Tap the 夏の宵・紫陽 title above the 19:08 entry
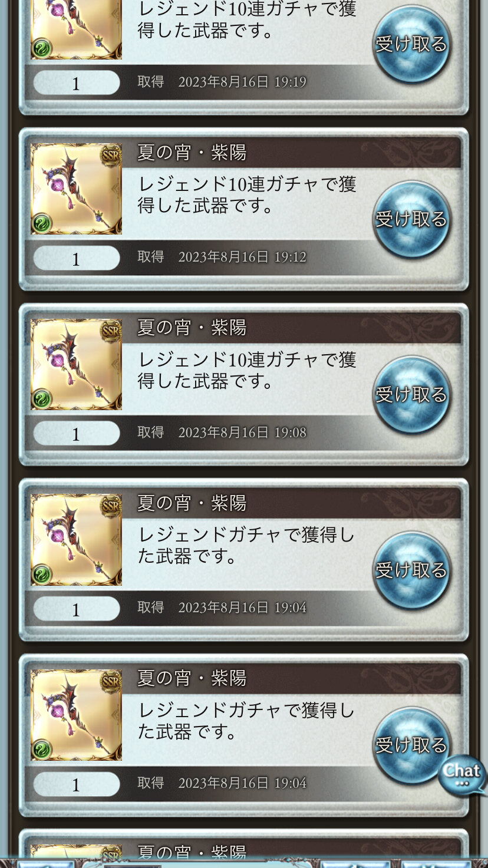488x868 pixels. coord(192,328)
